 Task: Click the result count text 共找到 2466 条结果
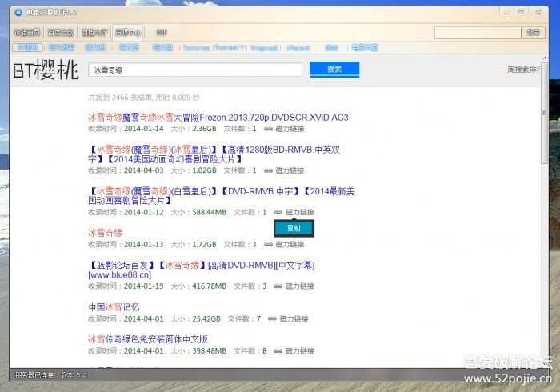(120, 98)
